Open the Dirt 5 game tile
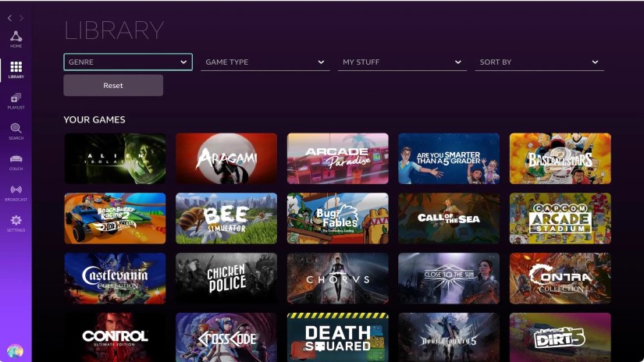 (x=560, y=337)
